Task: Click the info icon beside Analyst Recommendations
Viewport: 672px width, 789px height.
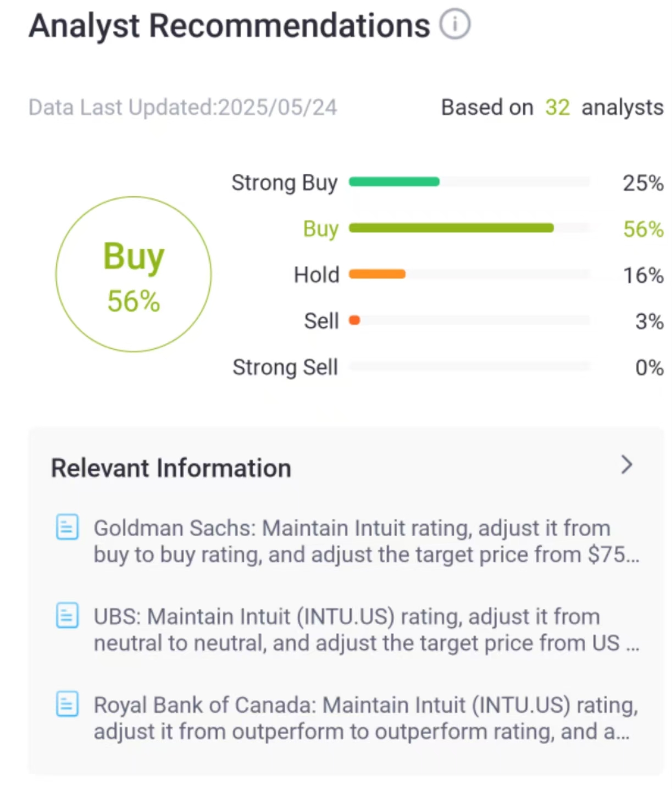Action: (x=454, y=25)
